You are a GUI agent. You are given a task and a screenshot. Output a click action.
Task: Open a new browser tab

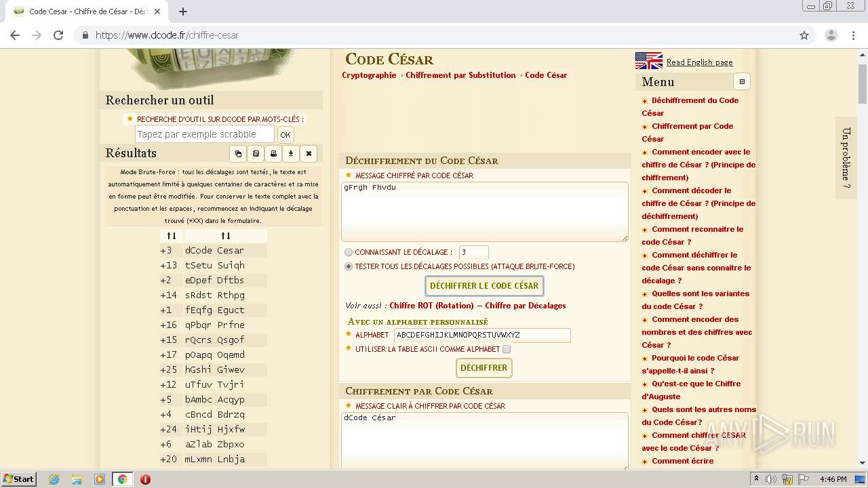(183, 12)
